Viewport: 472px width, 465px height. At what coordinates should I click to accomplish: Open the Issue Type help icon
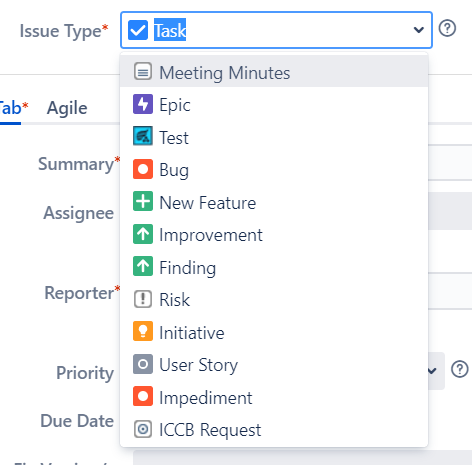(x=447, y=28)
